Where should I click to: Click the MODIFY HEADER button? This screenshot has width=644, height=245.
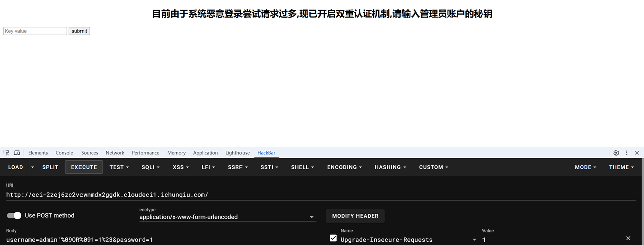click(x=355, y=216)
